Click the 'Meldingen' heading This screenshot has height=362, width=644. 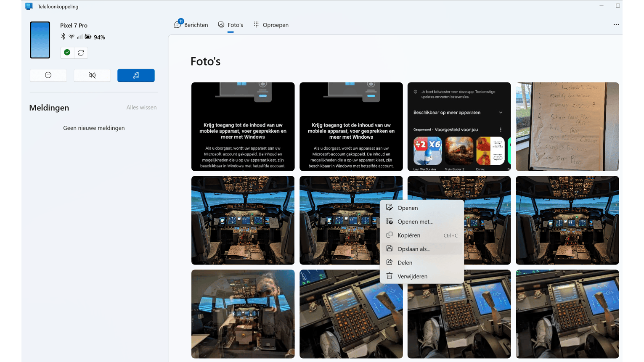[49, 108]
